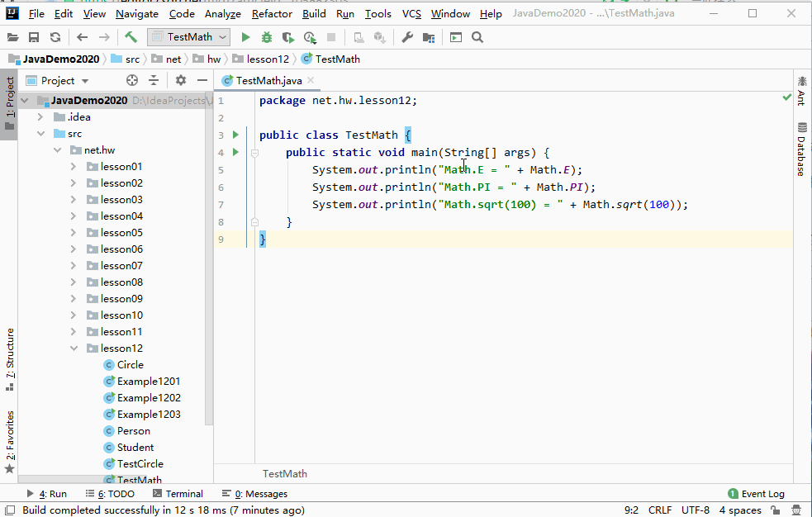Open the Navigate menu

[137, 14]
